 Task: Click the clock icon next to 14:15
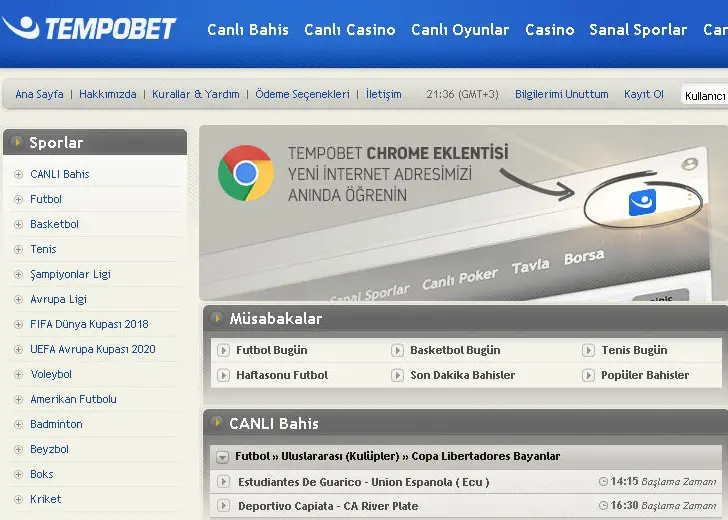[x=603, y=481]
